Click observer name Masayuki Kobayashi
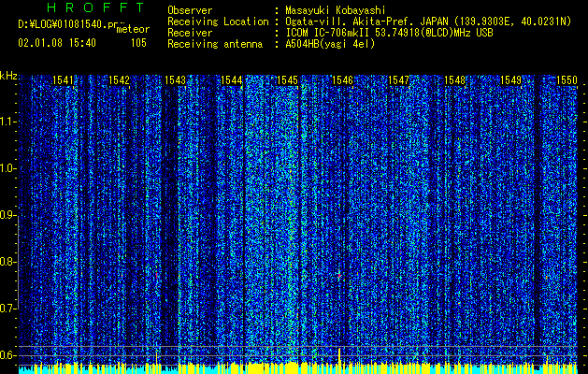This screenshot has height=374, width=588. 336,10
